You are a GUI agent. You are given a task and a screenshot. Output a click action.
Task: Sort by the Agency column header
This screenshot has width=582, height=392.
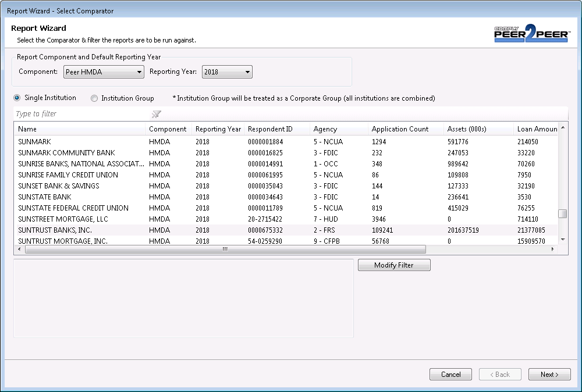(339, 129)
